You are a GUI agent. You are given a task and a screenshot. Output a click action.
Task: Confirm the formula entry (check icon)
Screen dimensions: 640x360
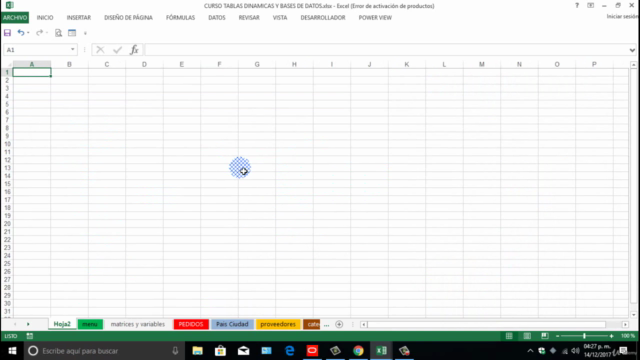coord(118,50)
